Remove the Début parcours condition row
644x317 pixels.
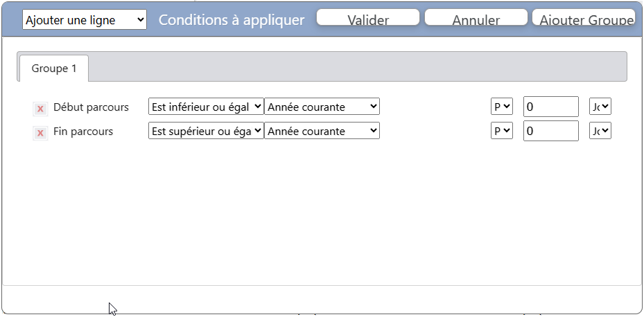click(40, 109)
